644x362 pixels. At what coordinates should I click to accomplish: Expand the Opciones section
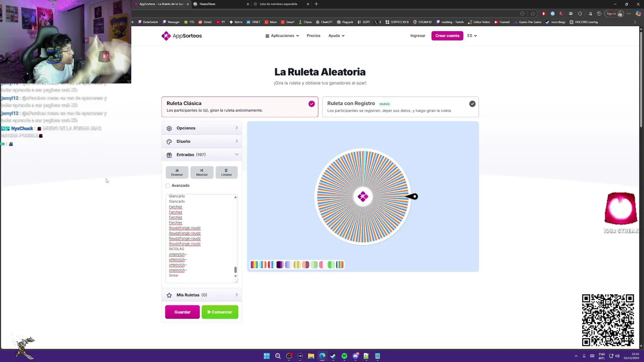click(x=202, y=128)
